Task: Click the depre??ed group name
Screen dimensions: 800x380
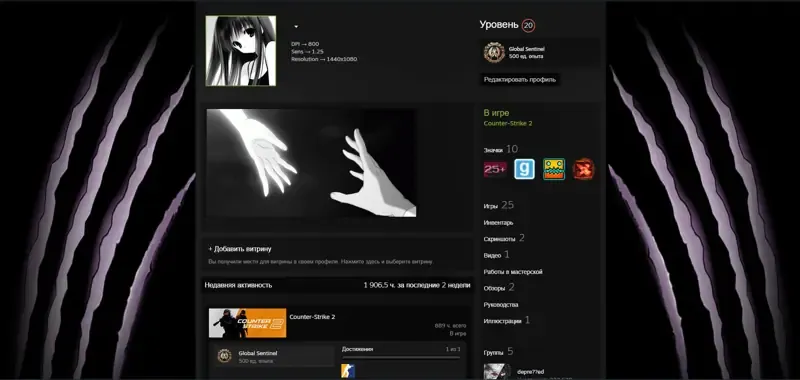Action: coord(530,371)
